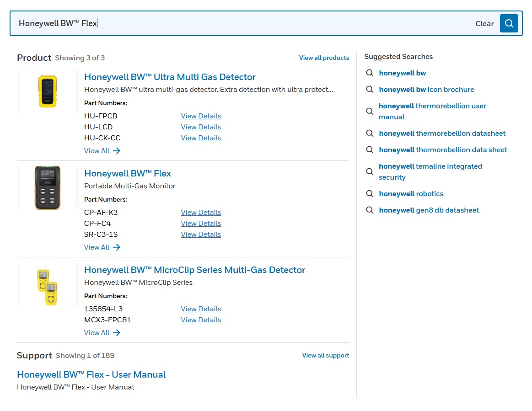View Details for part MCX3-FPCB1
Viewport: 532px width, 411px height.
201,320
